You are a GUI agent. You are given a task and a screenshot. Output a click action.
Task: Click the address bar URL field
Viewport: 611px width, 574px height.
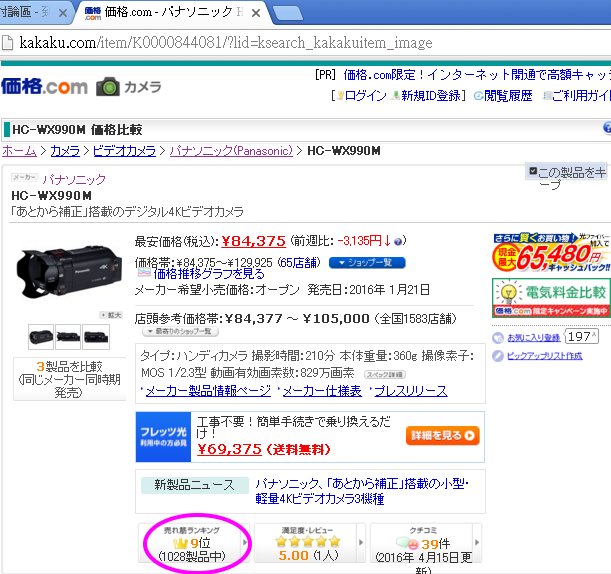tap(226, 42)
